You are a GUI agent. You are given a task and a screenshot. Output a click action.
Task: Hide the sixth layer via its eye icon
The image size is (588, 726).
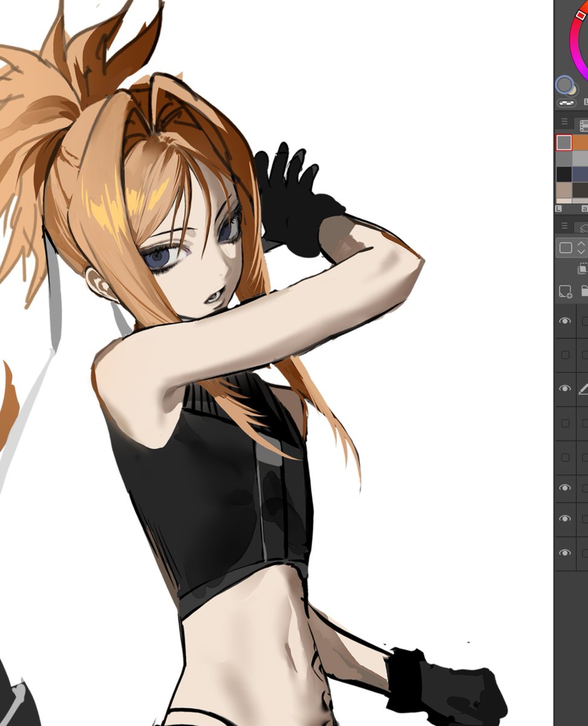click(x=565, y=488)
